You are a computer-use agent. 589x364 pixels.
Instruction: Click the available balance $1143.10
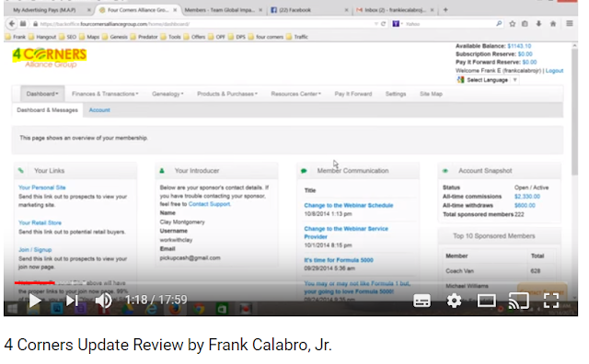[519, 46]
